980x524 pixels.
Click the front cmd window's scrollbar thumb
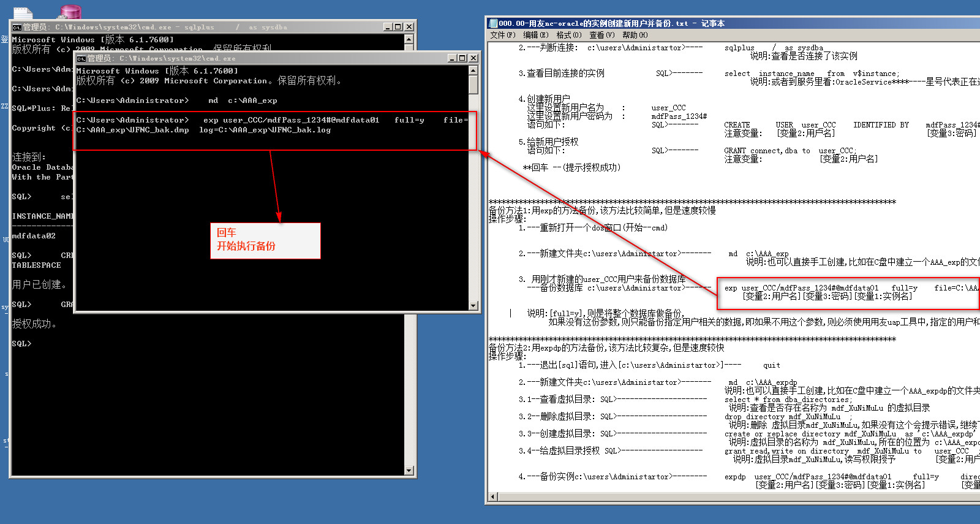473,85
